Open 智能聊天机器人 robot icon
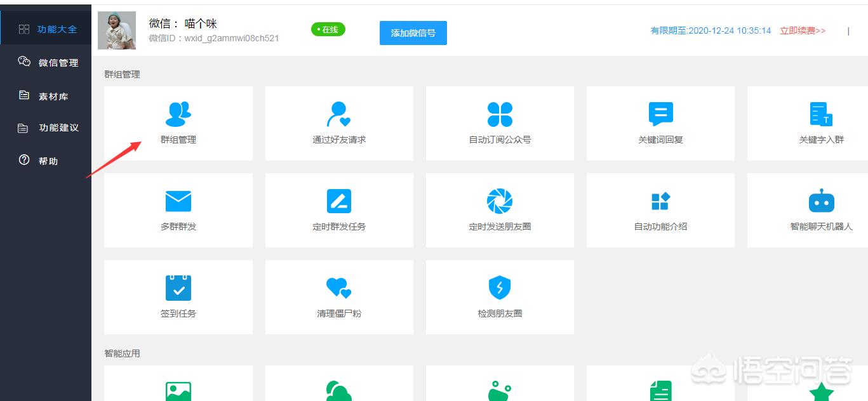 click(x=821, y=201)
